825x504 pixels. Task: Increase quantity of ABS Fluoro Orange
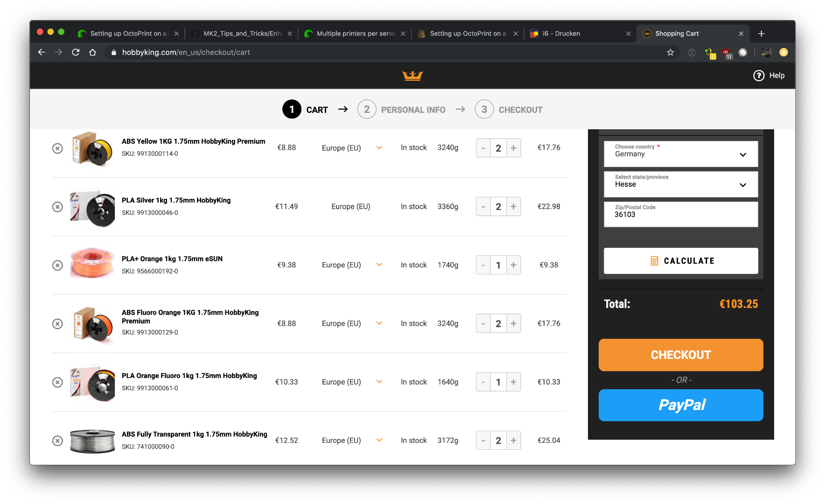[x=513, y=323]
